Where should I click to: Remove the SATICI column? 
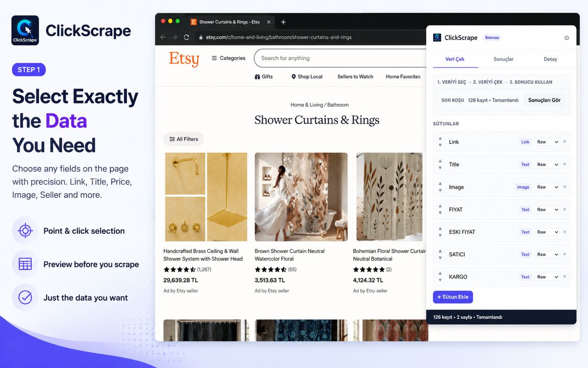click(x=565, y=254)
